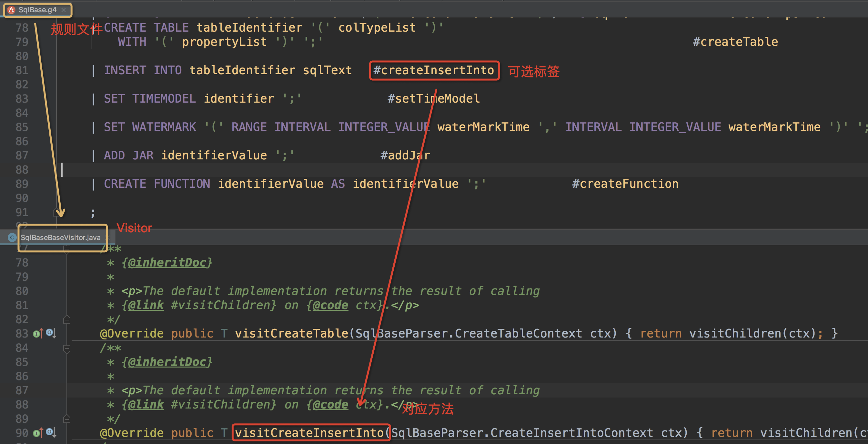Close the SqlBase.g4 tab
Viewport: 868px width, 444px height.
coord(64,10)
